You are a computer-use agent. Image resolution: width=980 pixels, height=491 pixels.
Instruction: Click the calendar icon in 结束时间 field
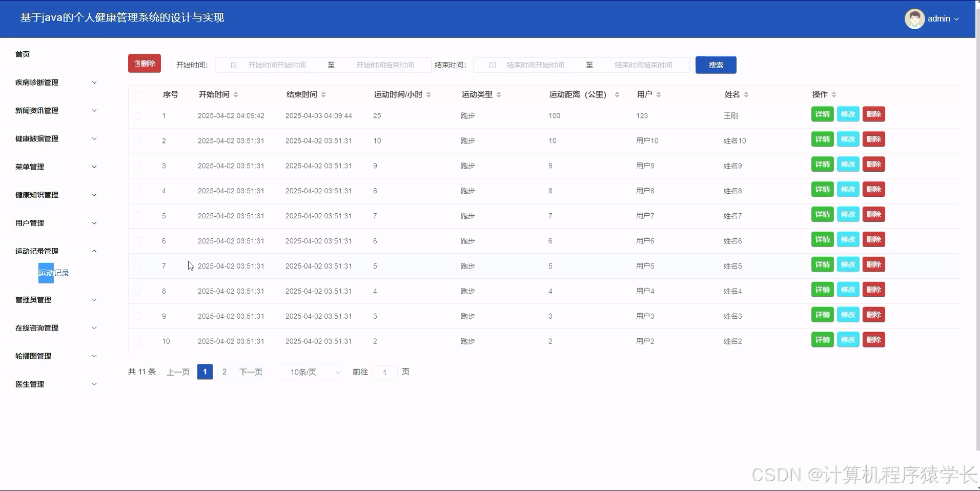[x=493, y=65]
